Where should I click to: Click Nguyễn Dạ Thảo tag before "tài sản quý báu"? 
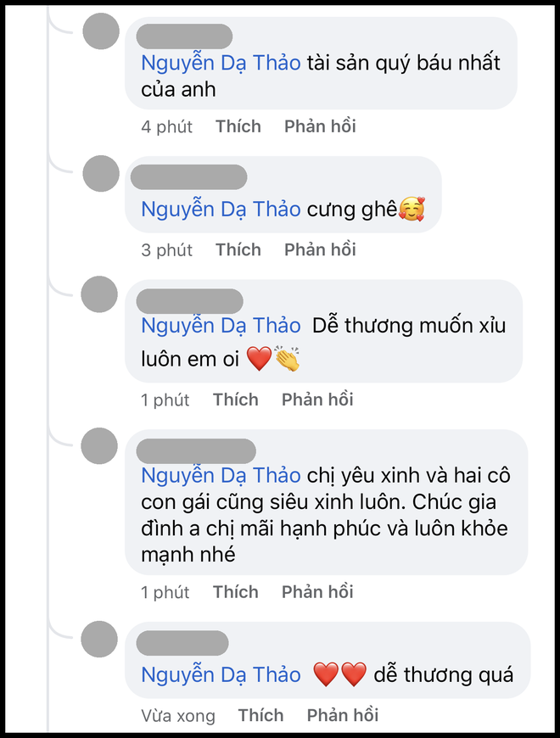pos(221,63)
